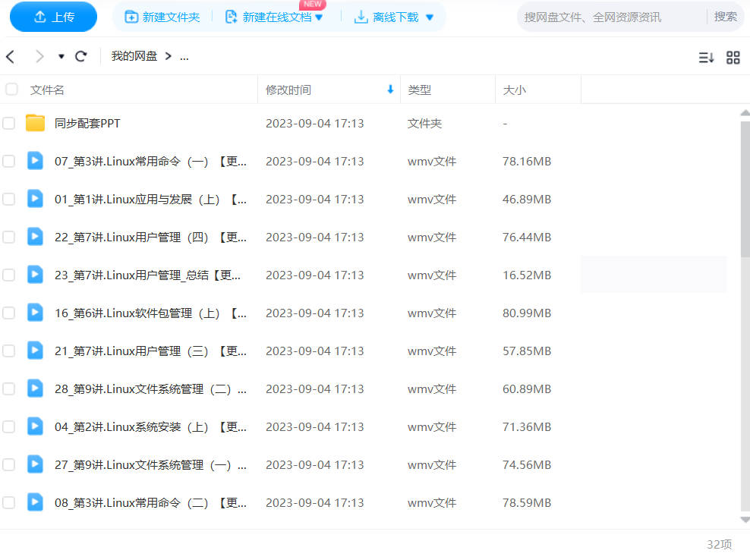Expand the navigation history dropdown triangle
This screenshot has width=750, height=560.
point(61,56)
